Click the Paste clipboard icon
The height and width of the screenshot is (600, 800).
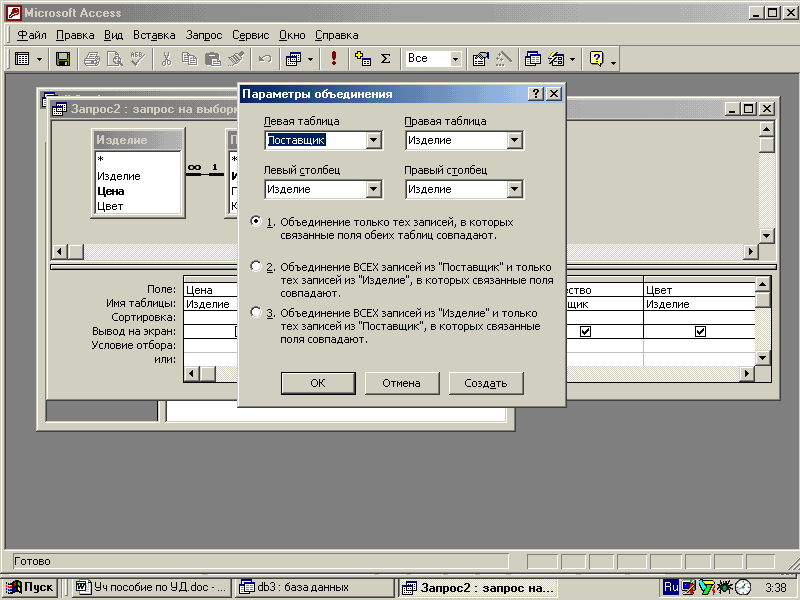[x=212, y=59]
